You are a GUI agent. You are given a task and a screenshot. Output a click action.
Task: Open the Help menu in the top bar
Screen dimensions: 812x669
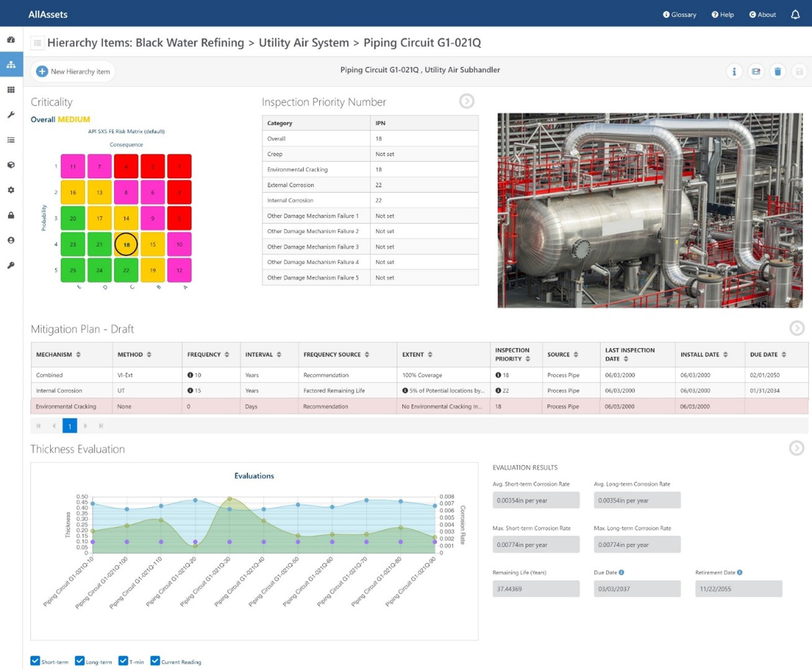[x=722, y=14]
